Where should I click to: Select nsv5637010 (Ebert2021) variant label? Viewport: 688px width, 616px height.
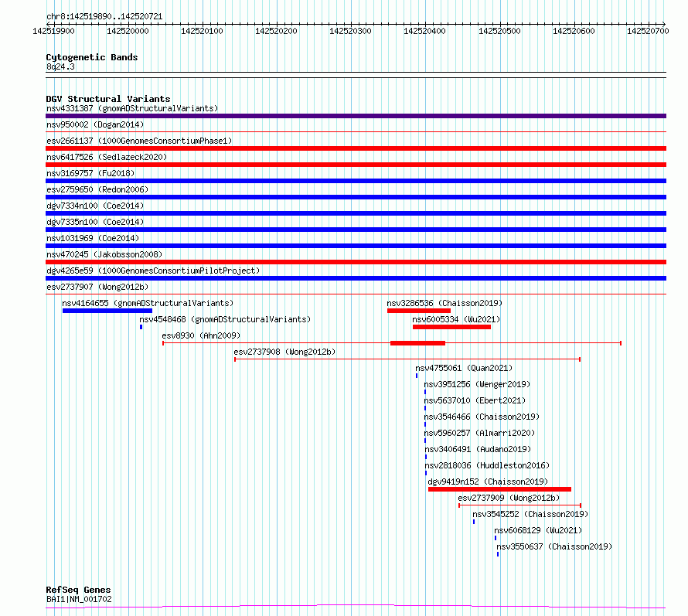[x=475, y=400]
